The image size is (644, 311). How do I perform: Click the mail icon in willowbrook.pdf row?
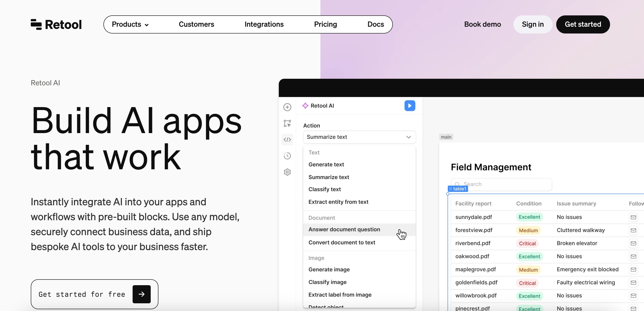coord(633,296)
